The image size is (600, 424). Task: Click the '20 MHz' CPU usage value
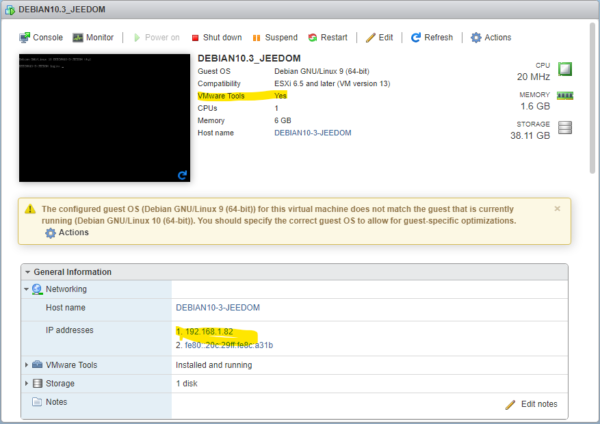(533, 77)
